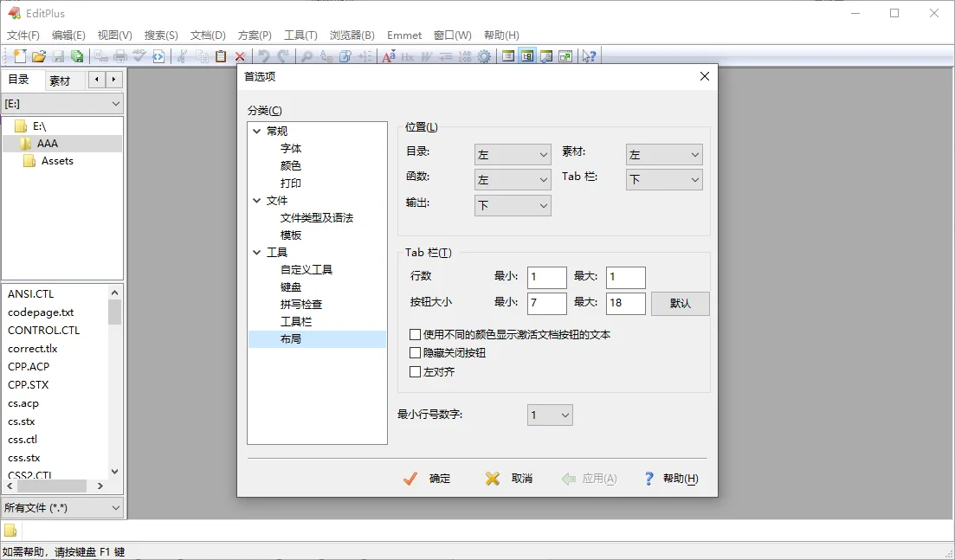Select 颜色 in the category tree

pyautogui.click(x=291, y=165)
